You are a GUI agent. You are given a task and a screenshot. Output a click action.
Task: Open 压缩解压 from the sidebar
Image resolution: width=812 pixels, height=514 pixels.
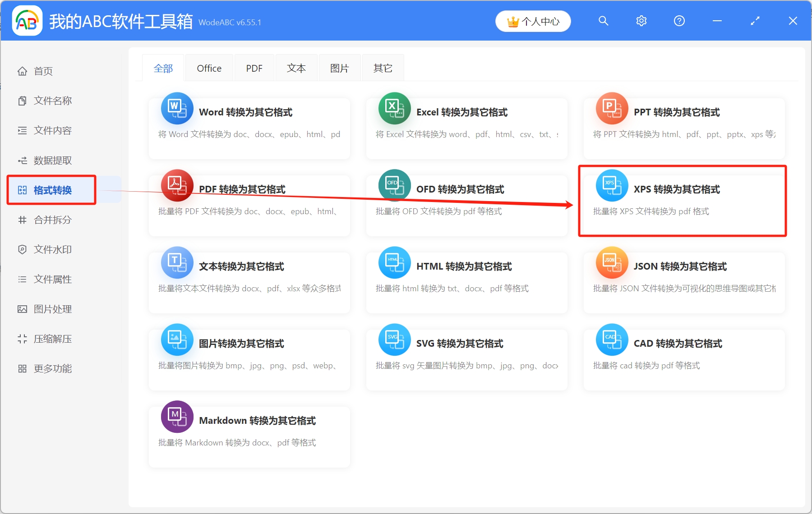click(x=52, y=339)
